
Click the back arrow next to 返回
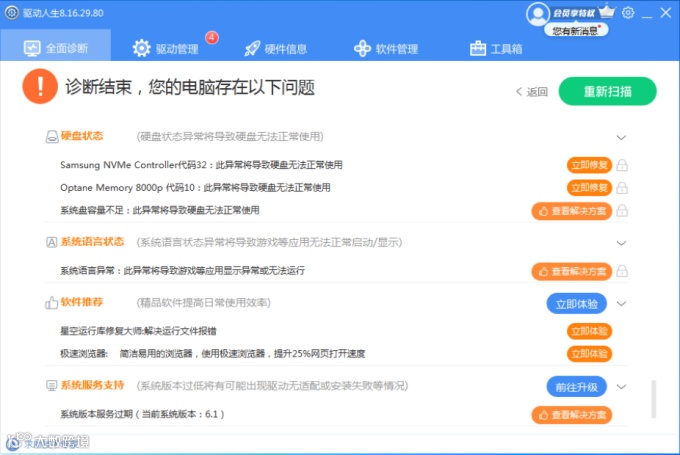tap(519, 92)
